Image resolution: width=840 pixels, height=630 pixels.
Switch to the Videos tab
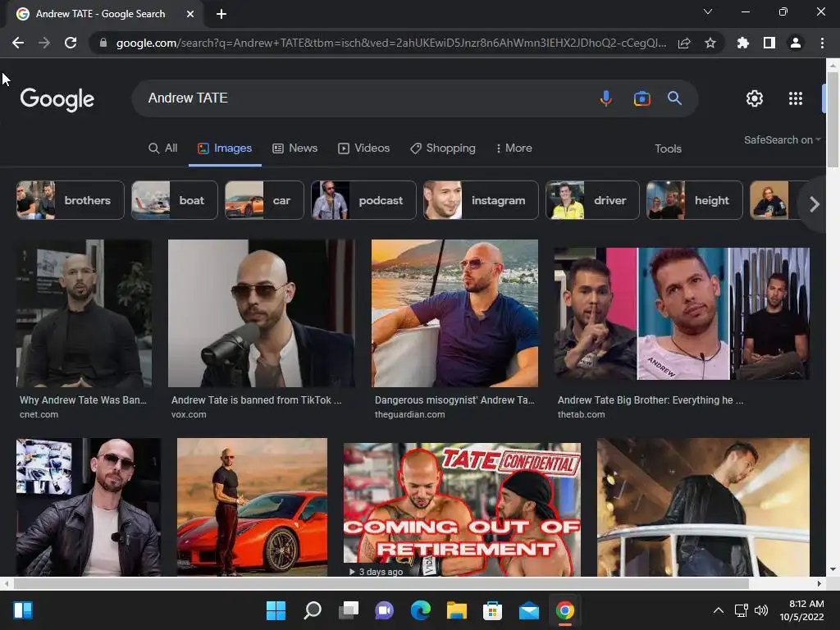pos(363,148)
